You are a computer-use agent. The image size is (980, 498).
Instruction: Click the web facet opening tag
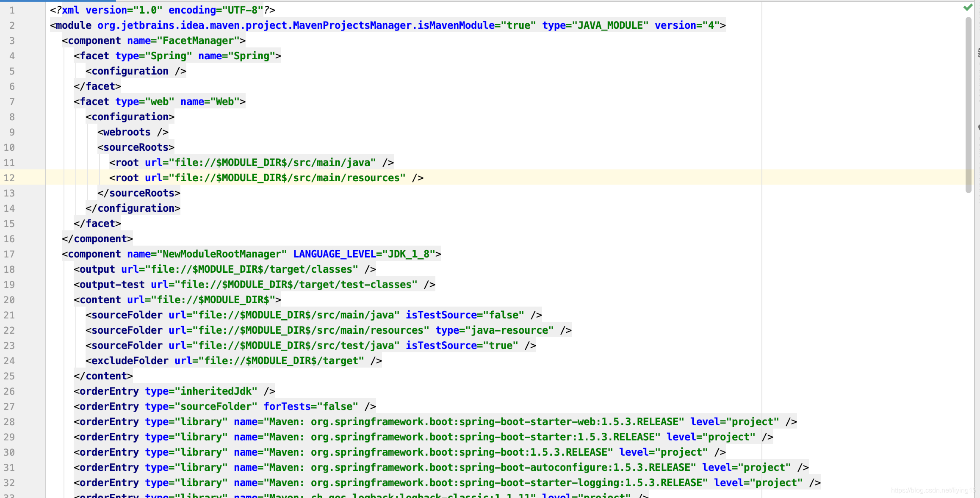(160, 102)
